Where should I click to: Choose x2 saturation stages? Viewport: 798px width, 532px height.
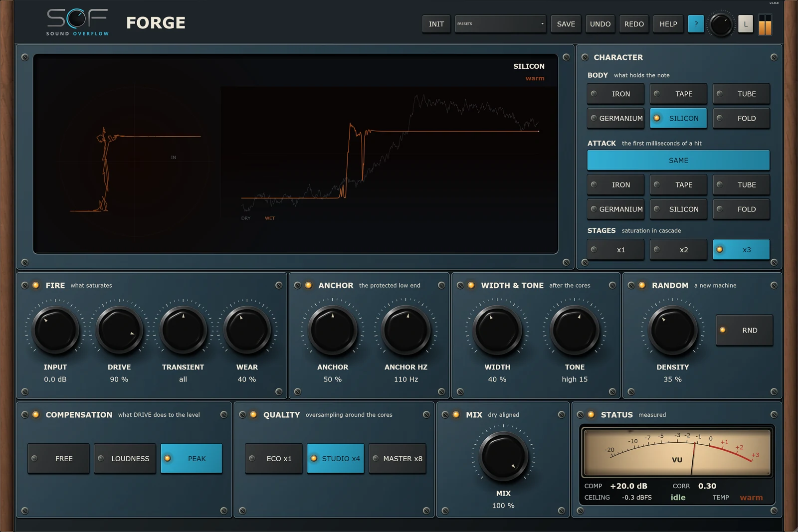coord(678,250)
